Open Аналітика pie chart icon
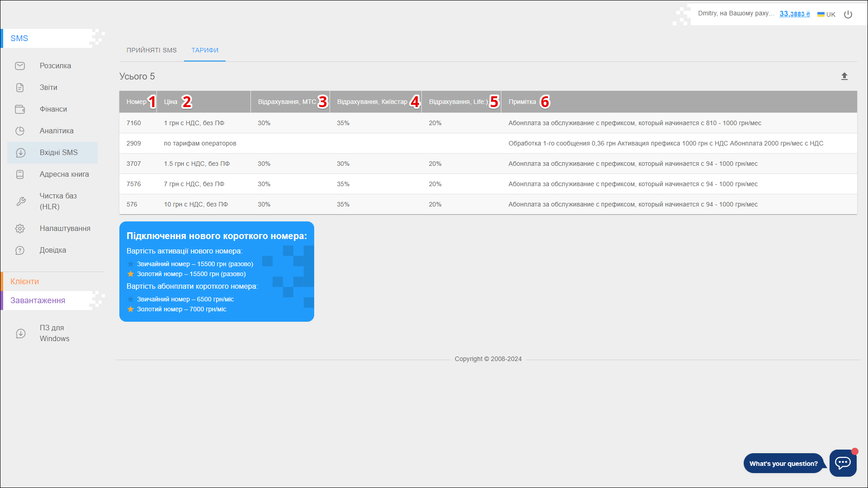 click(20, 131)
